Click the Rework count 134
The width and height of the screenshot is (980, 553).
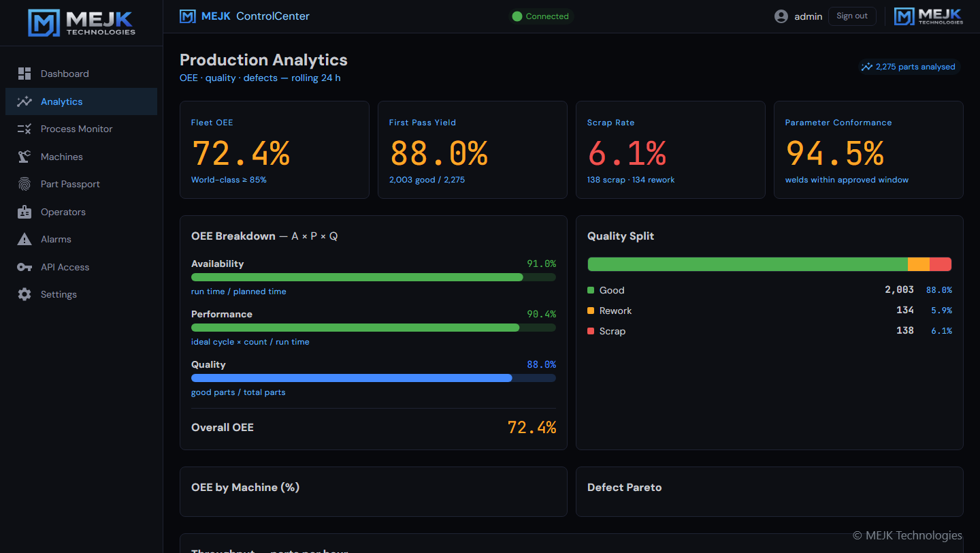(x=905, y=311)
